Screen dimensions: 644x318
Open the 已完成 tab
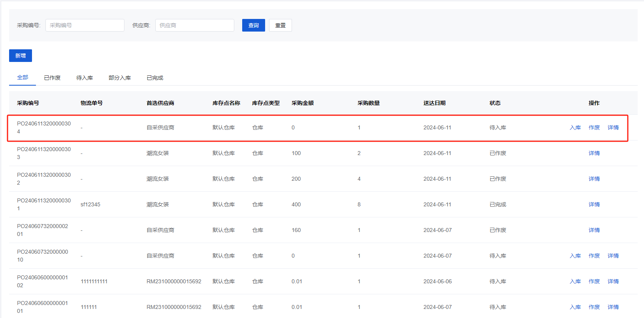pyautogui.click(x=155, y=78)
